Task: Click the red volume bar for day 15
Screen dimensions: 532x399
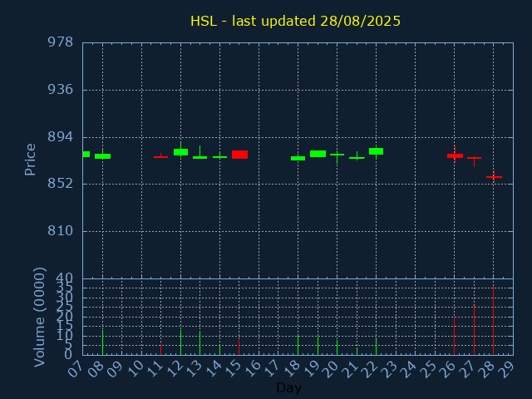Action: click(x=239, y=347)
